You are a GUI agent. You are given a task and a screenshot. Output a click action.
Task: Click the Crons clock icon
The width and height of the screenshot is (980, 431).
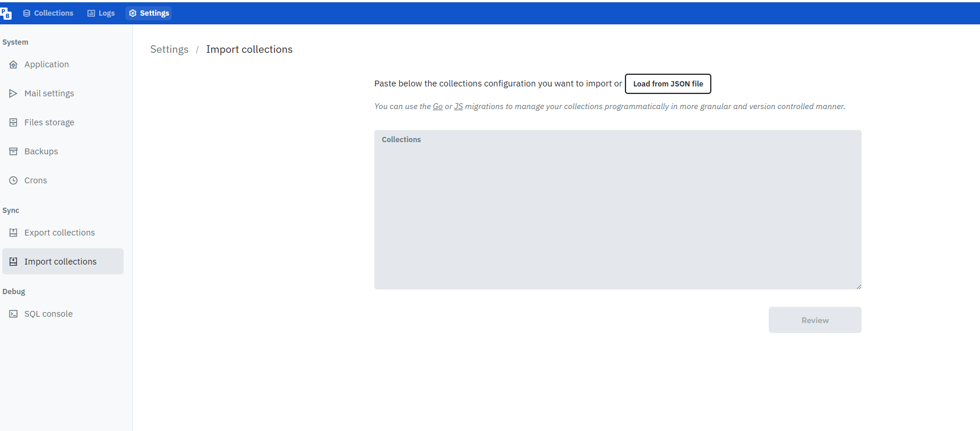[13, 180]
